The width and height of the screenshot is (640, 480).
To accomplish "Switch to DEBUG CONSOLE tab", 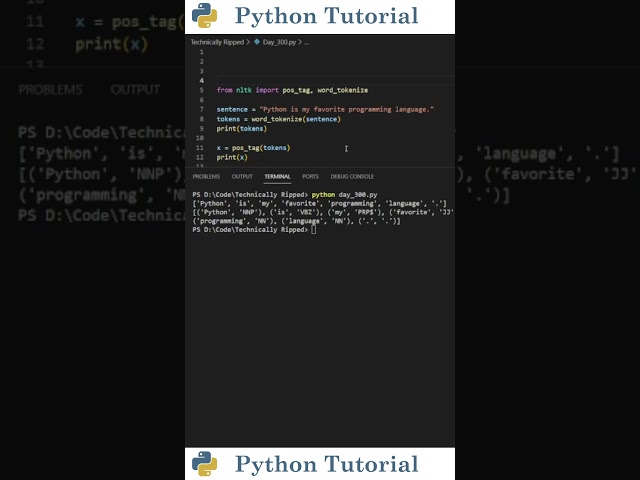I will point(352,176).
